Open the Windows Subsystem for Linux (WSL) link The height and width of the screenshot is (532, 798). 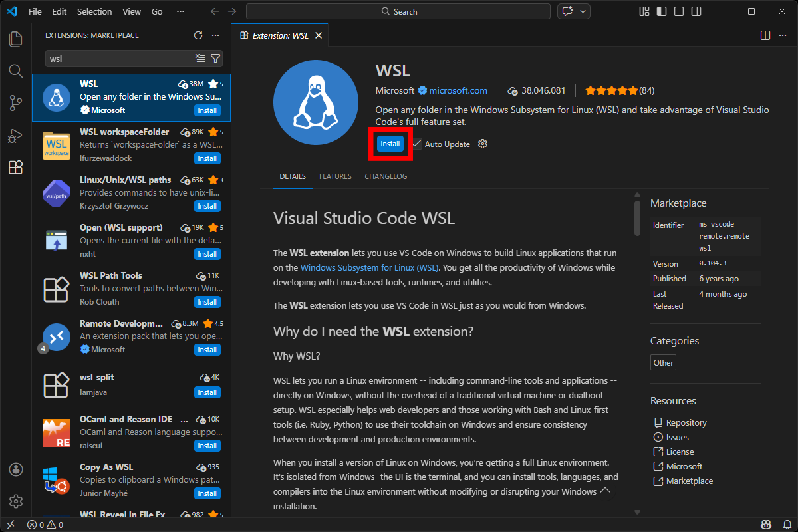click(x=368, y=268)
